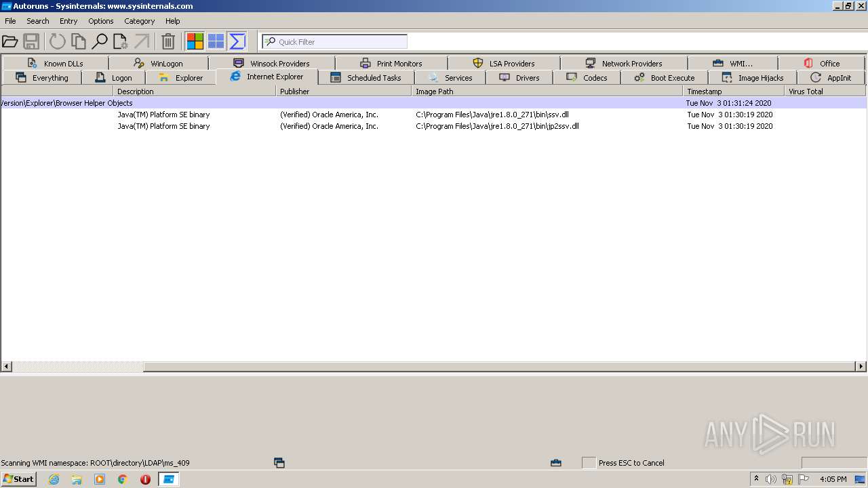Switch to the AppInit tab

(x=831, y=77)
